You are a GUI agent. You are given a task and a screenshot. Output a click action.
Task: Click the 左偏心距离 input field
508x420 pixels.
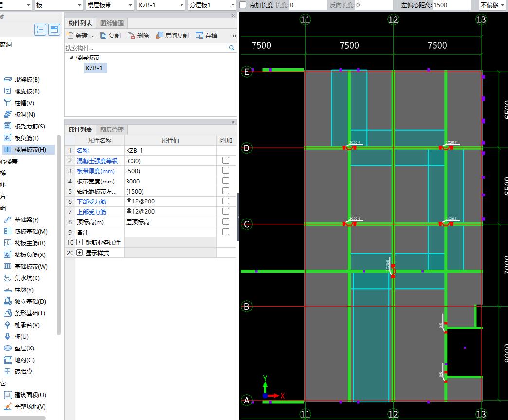click(451, 5)
